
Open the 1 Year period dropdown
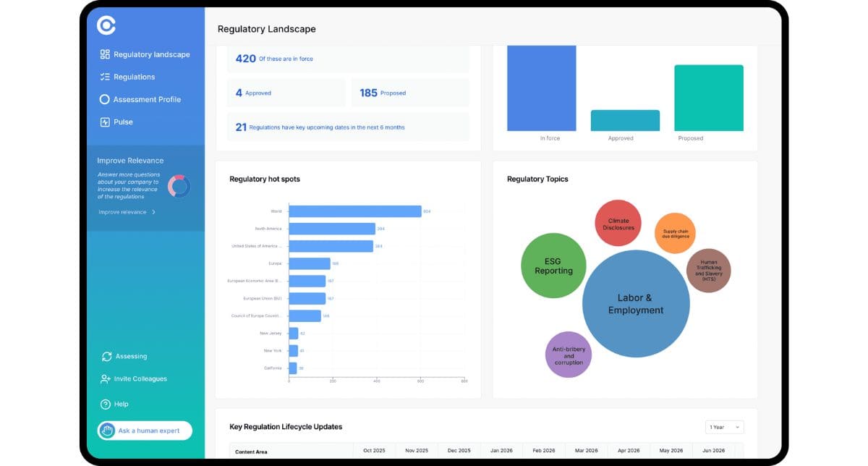(723, 427)
